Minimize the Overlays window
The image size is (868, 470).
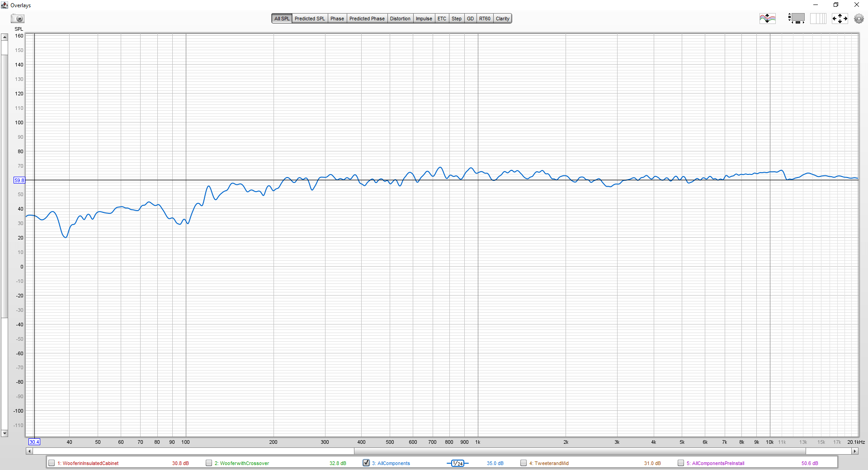click(x=816, y=5)
